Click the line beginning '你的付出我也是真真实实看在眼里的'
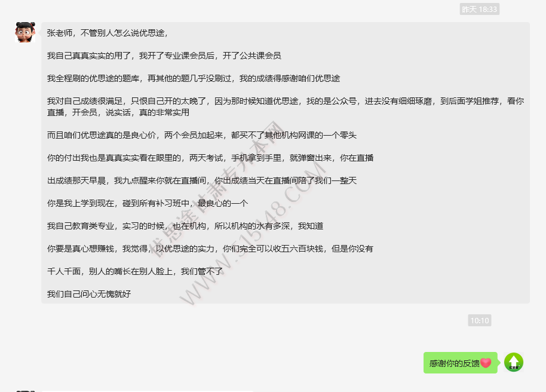546x392 pixels. (x=210, y=158)
